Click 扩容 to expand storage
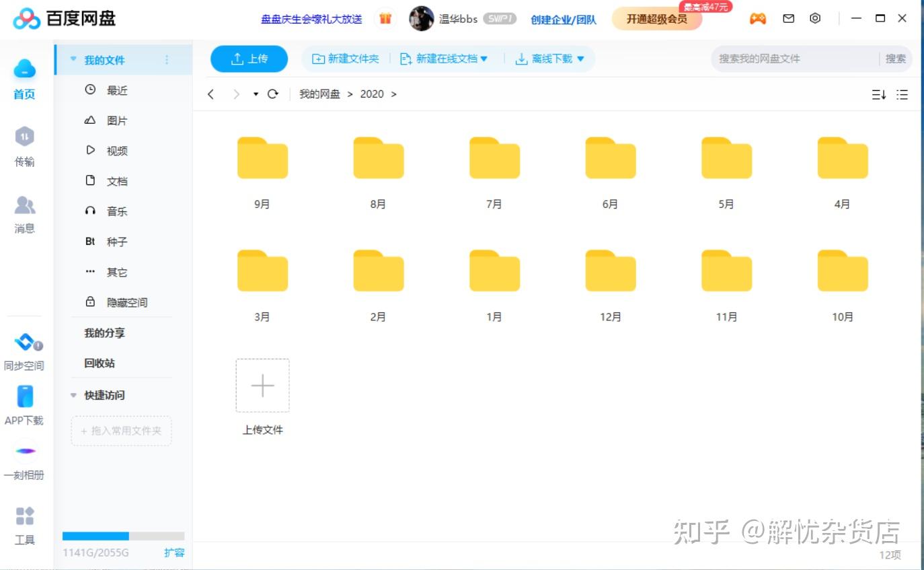 (174, 553)
